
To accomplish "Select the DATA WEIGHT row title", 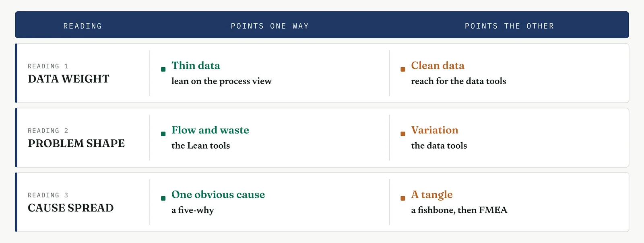I will tap(68, 79).
